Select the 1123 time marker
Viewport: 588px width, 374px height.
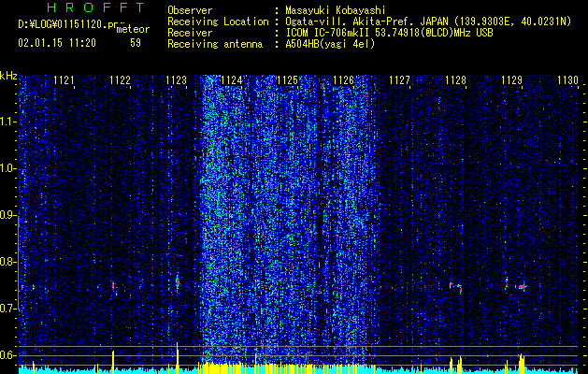click(x=177, y=80)
